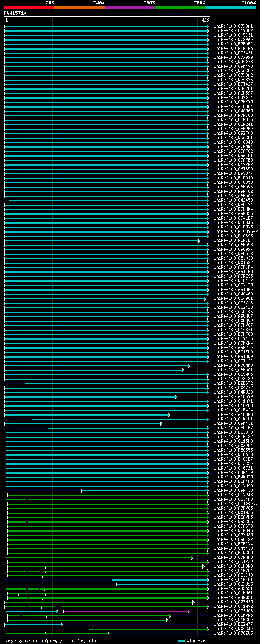Viewport: 260px width, 644px height.
Task: Click the orange ~40% identity legend bar
Action: coord(80,7)
